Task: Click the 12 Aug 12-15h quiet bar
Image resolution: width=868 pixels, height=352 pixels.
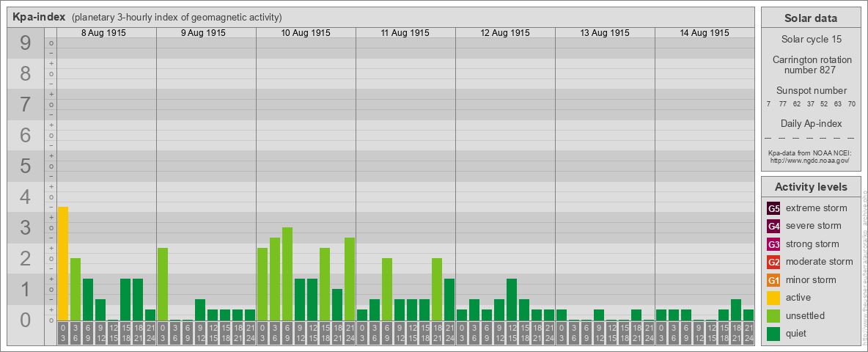Action: tap(512, 299)
